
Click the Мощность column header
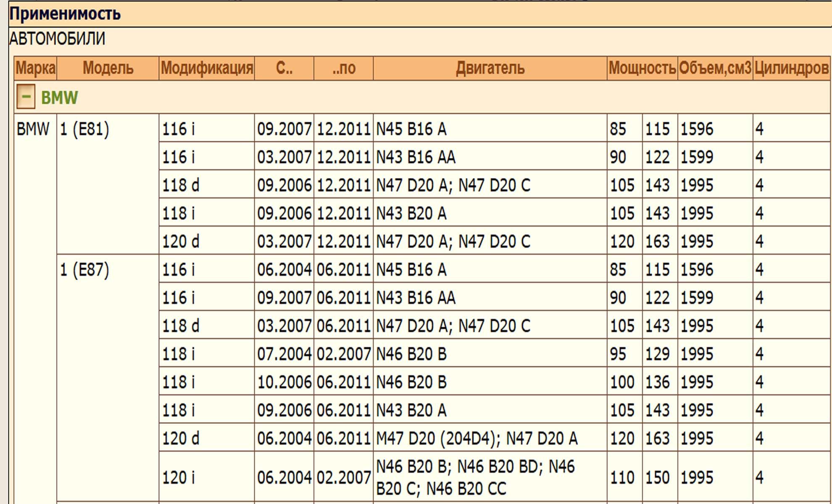[642, 68]
